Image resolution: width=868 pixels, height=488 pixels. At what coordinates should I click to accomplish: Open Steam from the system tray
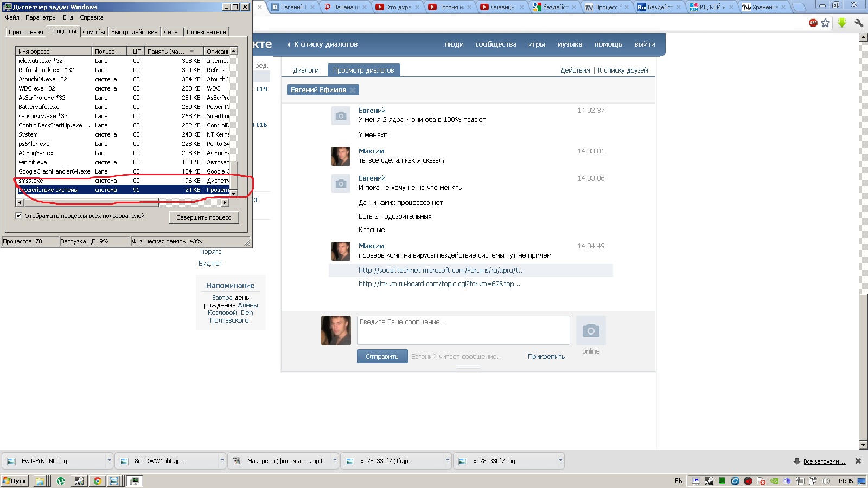point(709,481)
